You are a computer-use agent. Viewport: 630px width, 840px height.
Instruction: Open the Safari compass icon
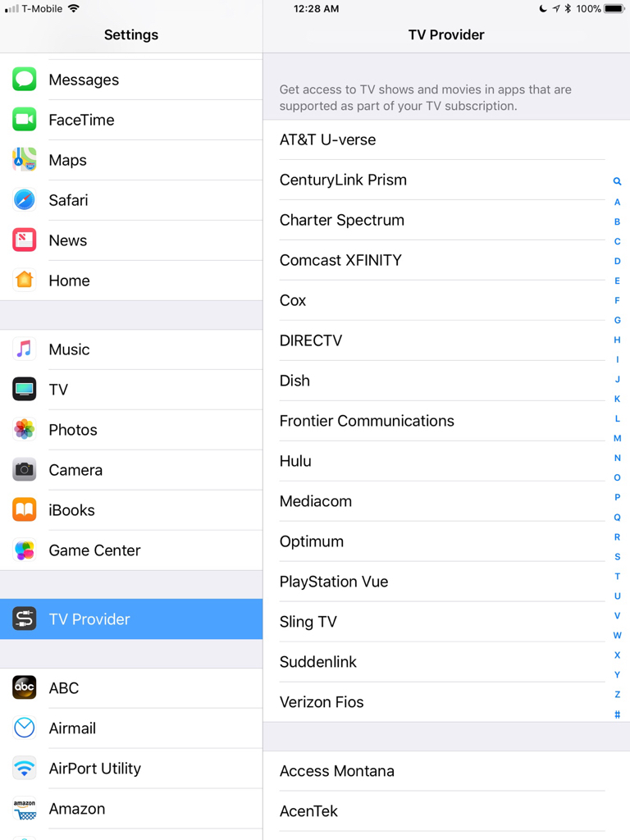(24, 200)
